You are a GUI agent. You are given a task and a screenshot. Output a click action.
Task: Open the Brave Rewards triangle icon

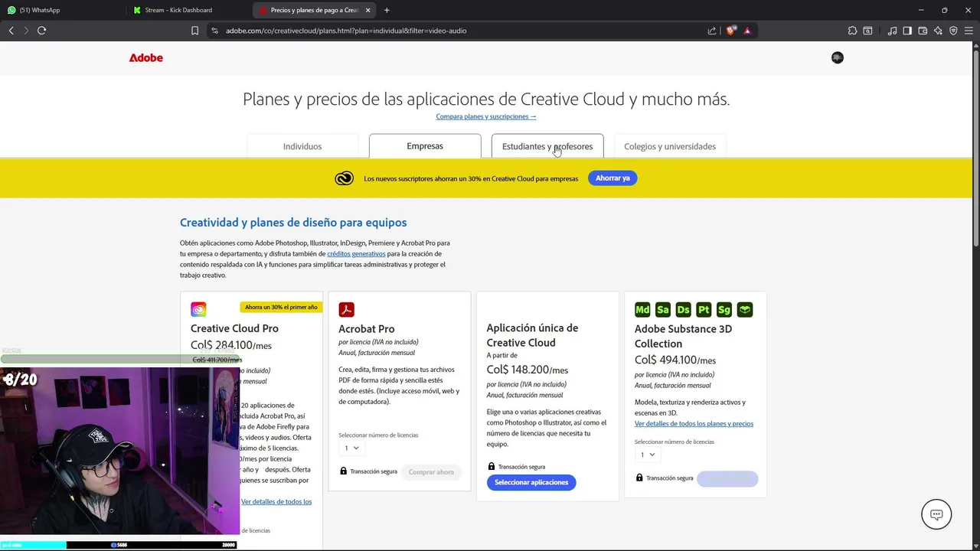click(747, 31)
